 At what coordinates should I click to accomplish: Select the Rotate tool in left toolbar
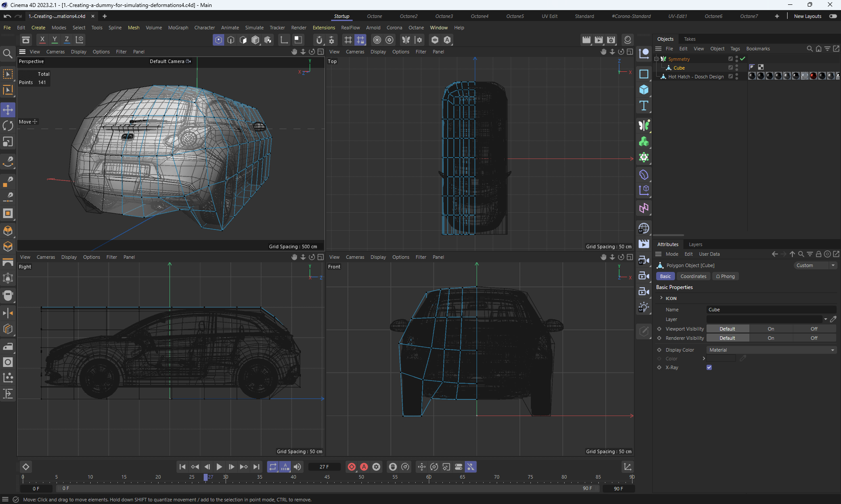[x=8, y=126]
